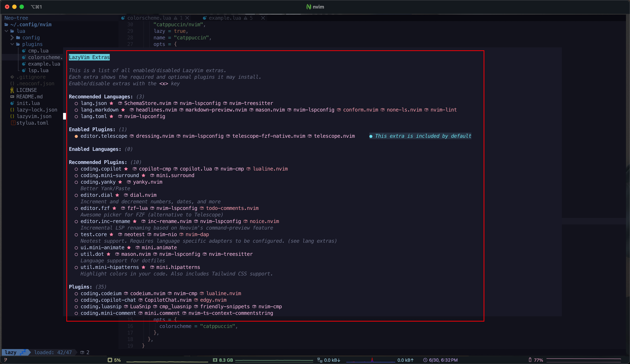Click the Neovim logo in title bar
Screen dimensions: 630x364
[x=309, y=7]
